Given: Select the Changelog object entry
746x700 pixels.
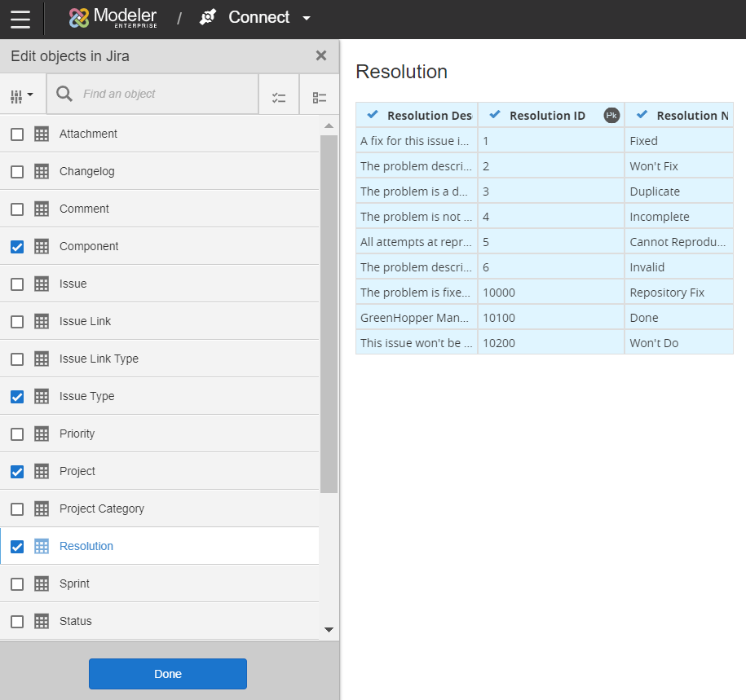Looking at the screenshot, I should coord(87,171).
